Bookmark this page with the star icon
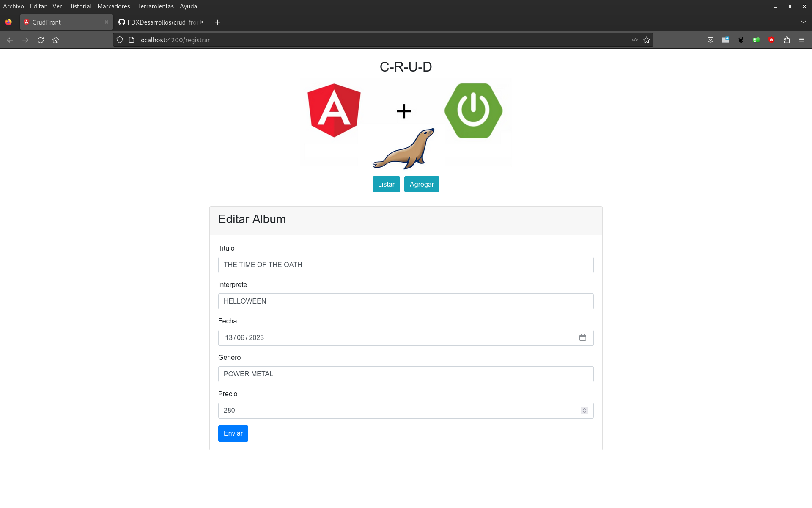812x508 pixels. click(x=647, y=40)
